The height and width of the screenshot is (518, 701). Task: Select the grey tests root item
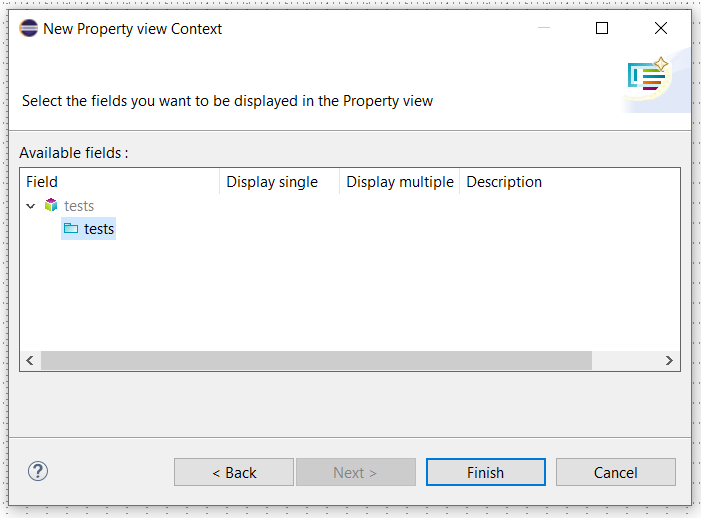pos(79,206)
